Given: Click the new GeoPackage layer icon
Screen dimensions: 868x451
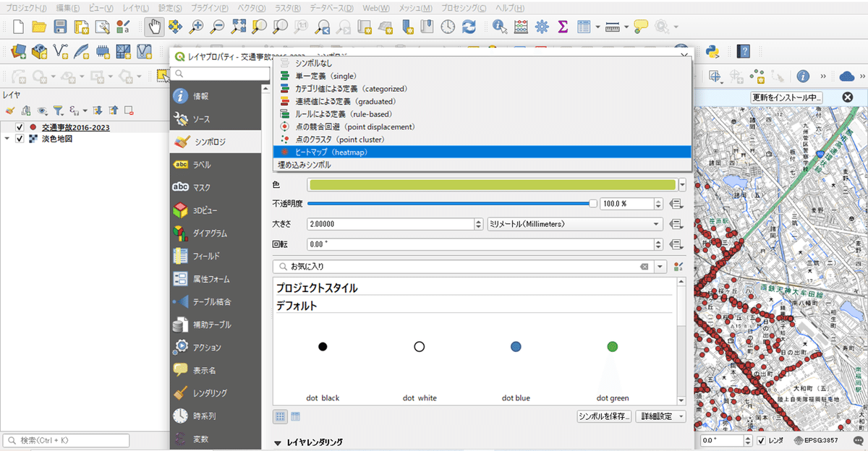Looking at the screenshot, I should pyautogui.click(x=40, y=51).
